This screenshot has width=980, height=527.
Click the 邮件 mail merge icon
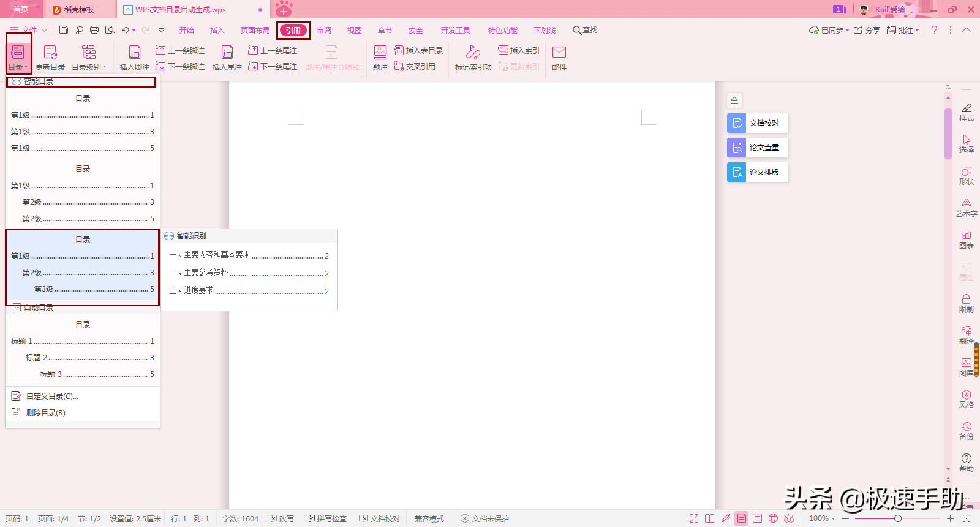[559, 58]
